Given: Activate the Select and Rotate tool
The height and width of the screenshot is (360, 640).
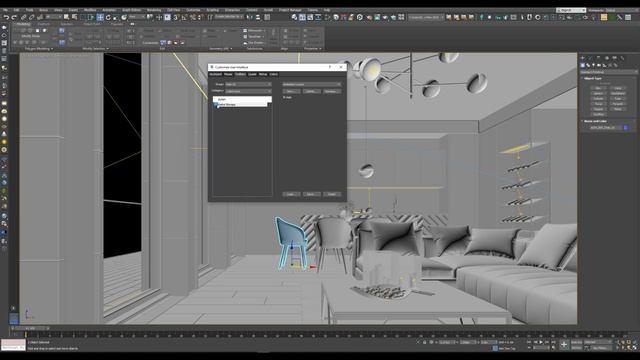Looking at the screenshot, I should click(108, 18).
